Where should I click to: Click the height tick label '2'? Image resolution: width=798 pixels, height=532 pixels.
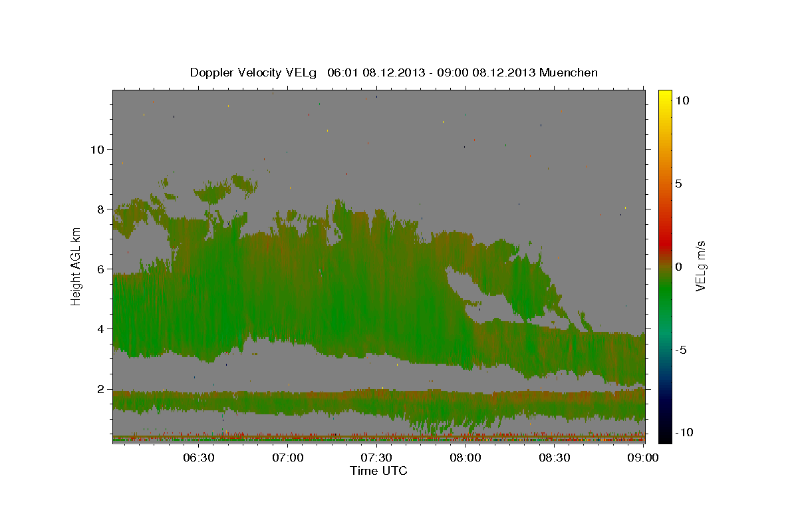click(101, 389)
